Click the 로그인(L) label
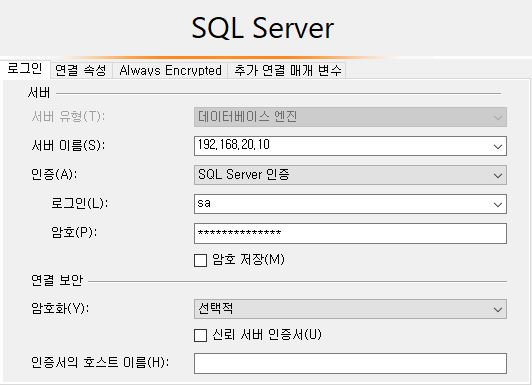The image size is (532, 385). [79, 203]
